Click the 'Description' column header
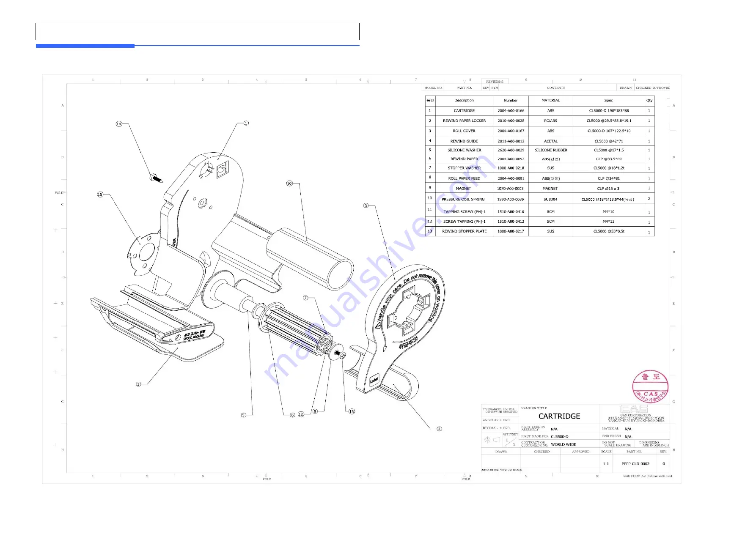 coord(464,101)
